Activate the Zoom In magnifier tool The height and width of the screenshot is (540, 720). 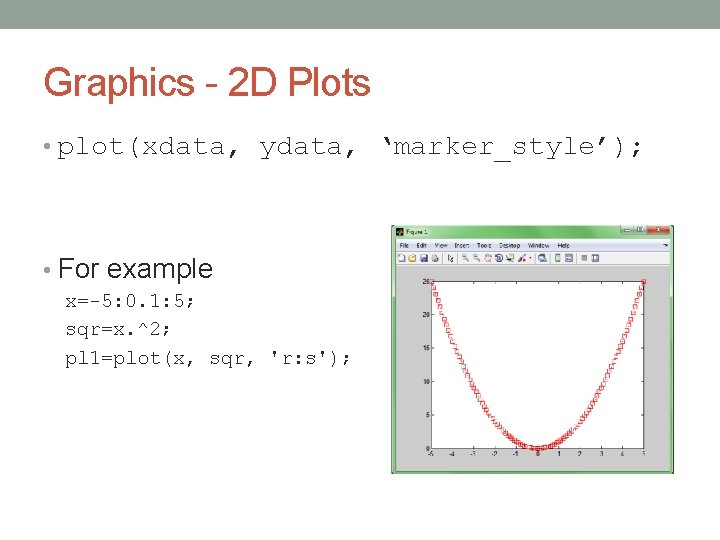point(465,258)
